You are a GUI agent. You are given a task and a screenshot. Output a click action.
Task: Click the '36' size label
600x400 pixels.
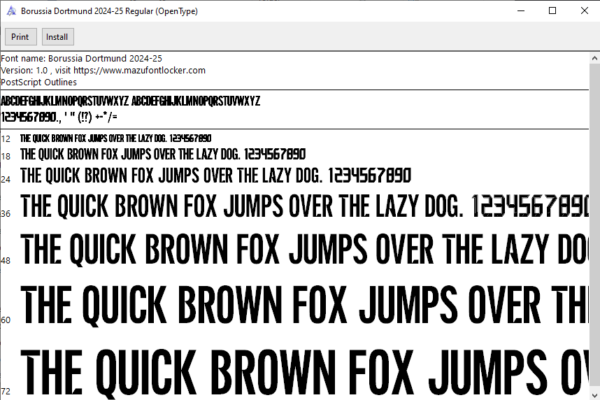[6, 214]
